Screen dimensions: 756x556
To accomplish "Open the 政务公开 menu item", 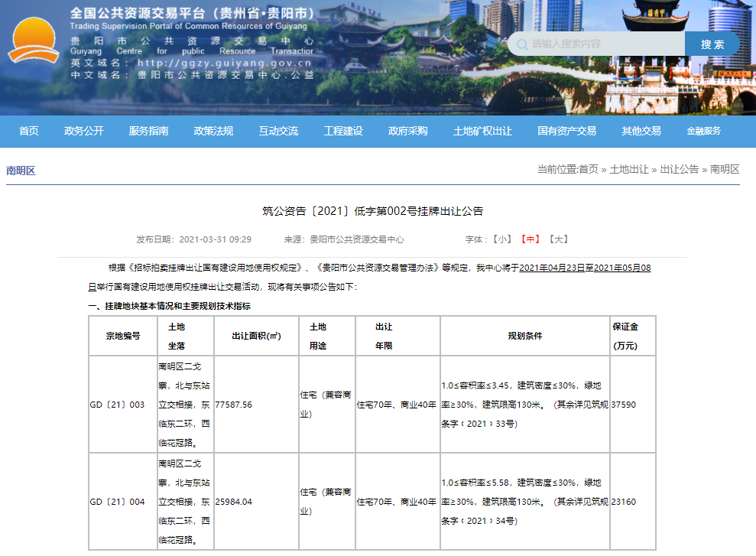I will pos(84,131).
